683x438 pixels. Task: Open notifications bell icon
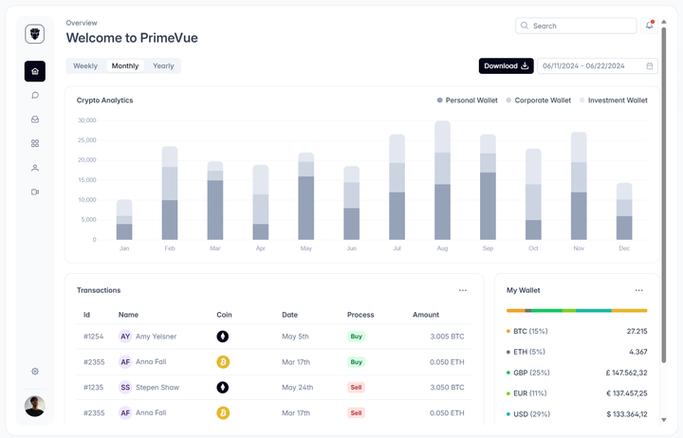pyautogui.click(x=649, y=25)
